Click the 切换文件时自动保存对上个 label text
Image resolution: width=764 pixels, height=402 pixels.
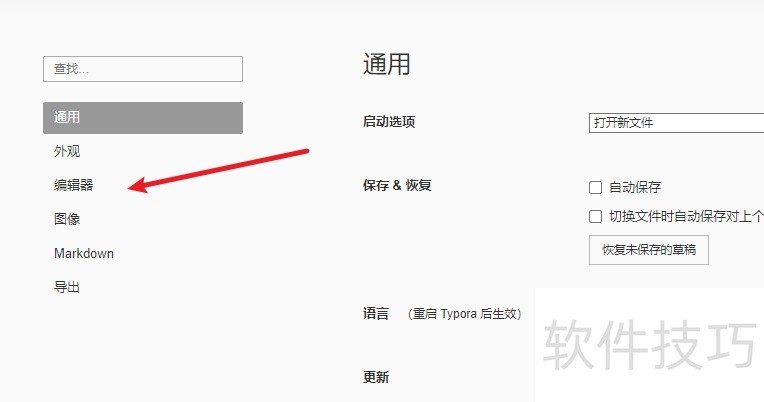point(686,216)
